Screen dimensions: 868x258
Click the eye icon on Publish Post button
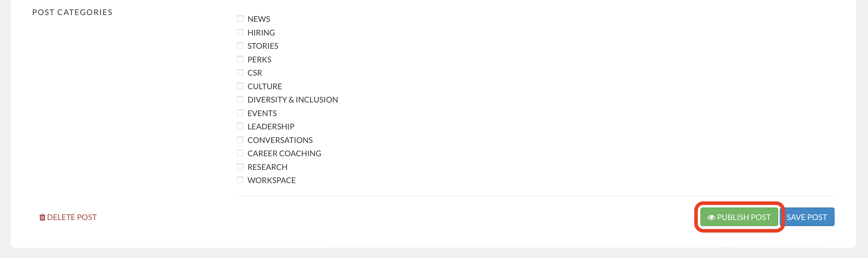[x=712, y=217]
